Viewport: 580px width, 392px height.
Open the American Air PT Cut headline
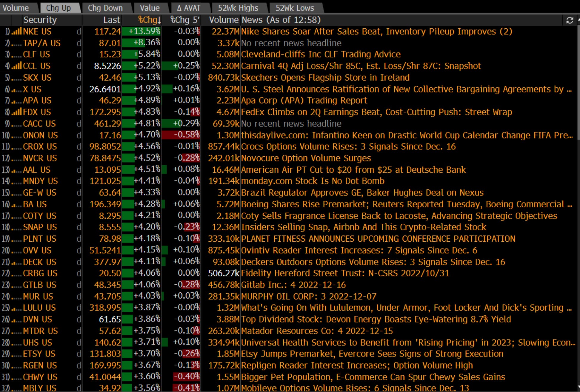click(353, 170)
